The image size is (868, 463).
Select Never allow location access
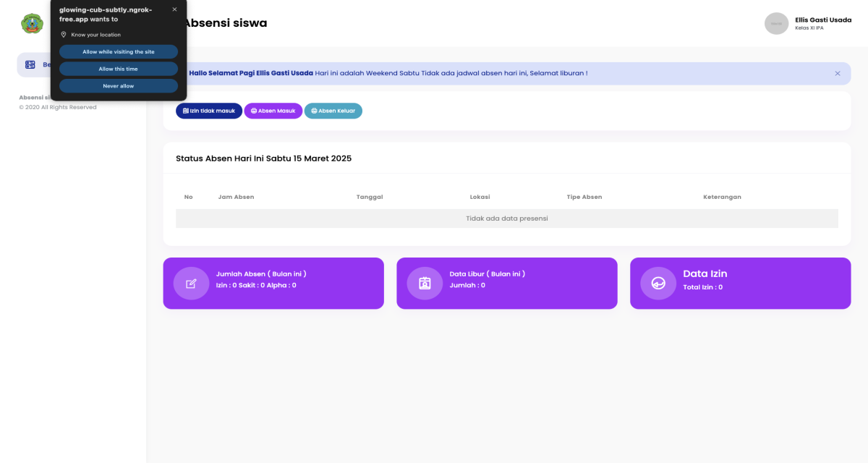(x=119, y=86)
